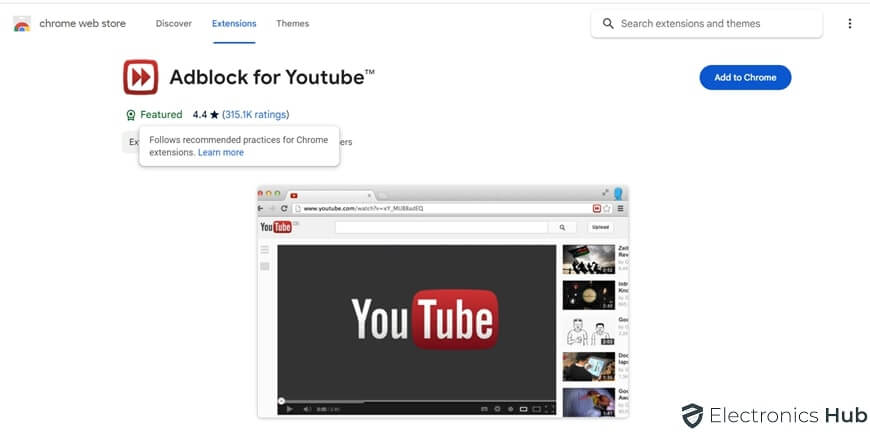Image resolution: width=870 pixels, height=432 pixels.
Task: Click the Adblock for Youtube title text
Action: (272, 77)
